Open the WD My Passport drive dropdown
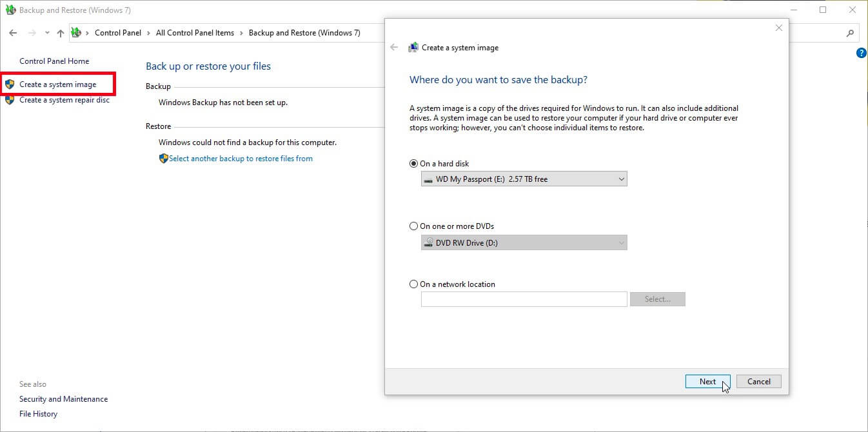 pyautogui.click(x=620, y=179)
